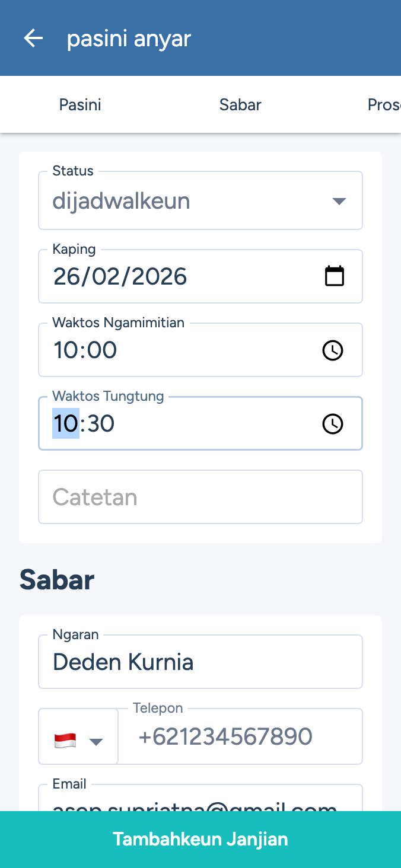Screen dimensions: 401x868
Task: Open the calendar picker for Kaping
Action: [334, 276]
